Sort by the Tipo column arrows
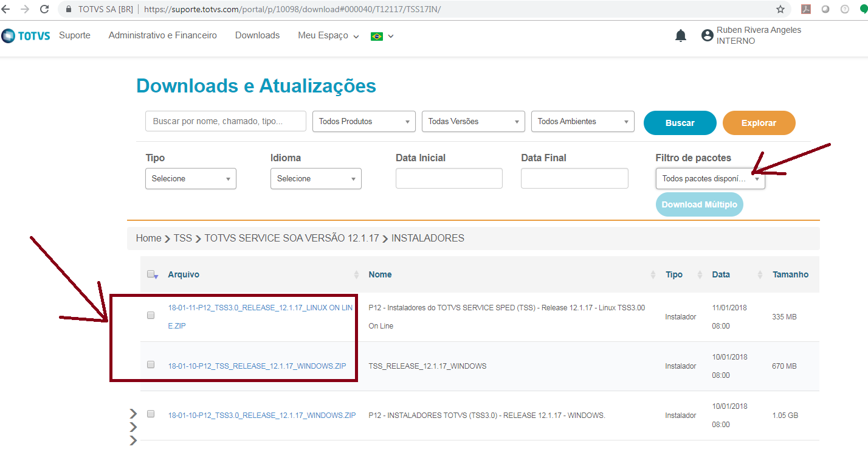 click(700, 275)
